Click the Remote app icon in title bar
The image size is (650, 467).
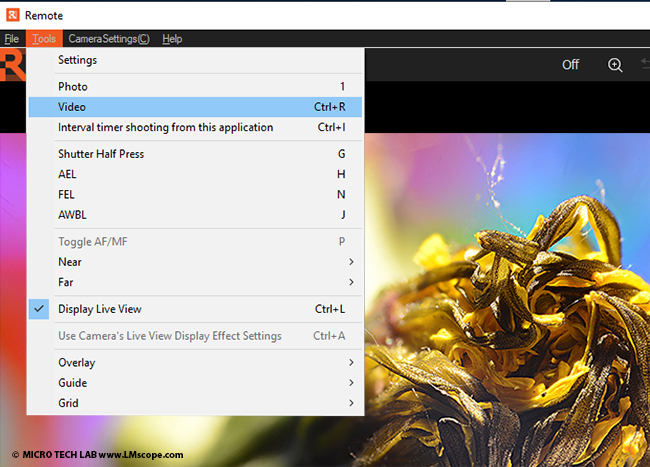[x=12, y=13]
